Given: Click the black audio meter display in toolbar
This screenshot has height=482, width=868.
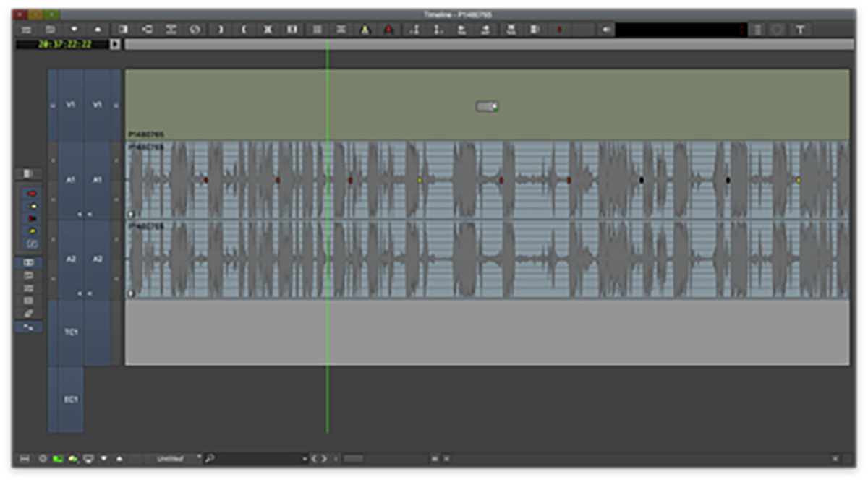Looking at the screenshot, I should point(681,30).
